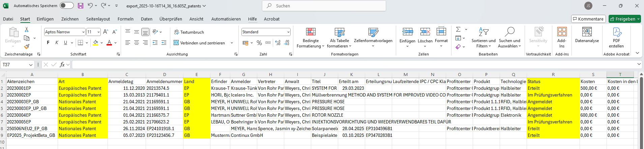Click the insert function fx button
Viewport: 644px width, 149px height.
(x=62, y=65)
